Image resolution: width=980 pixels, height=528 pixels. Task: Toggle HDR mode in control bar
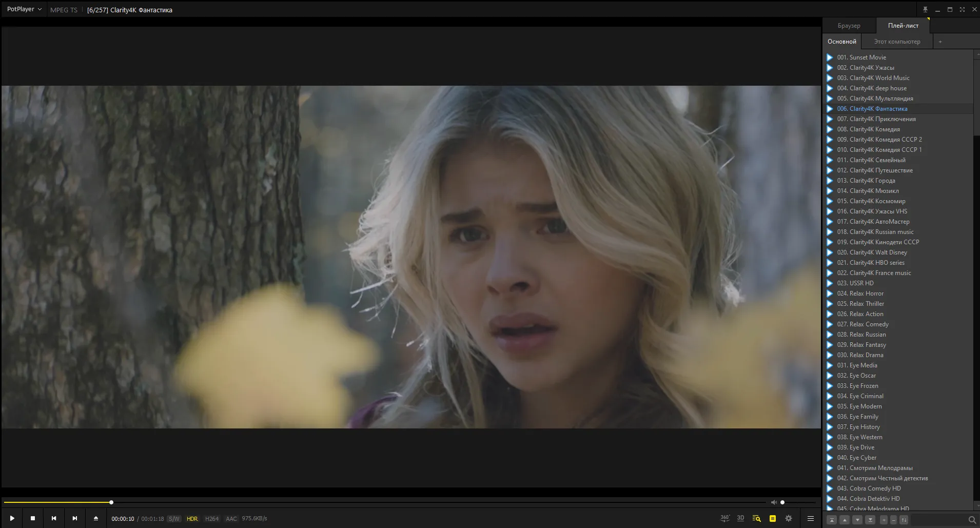coord(192,519)
